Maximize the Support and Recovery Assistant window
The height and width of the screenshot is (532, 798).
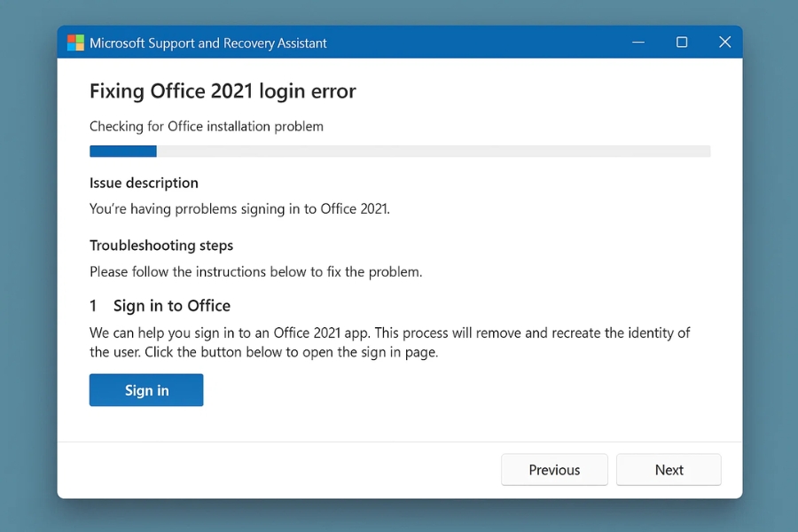682,43
